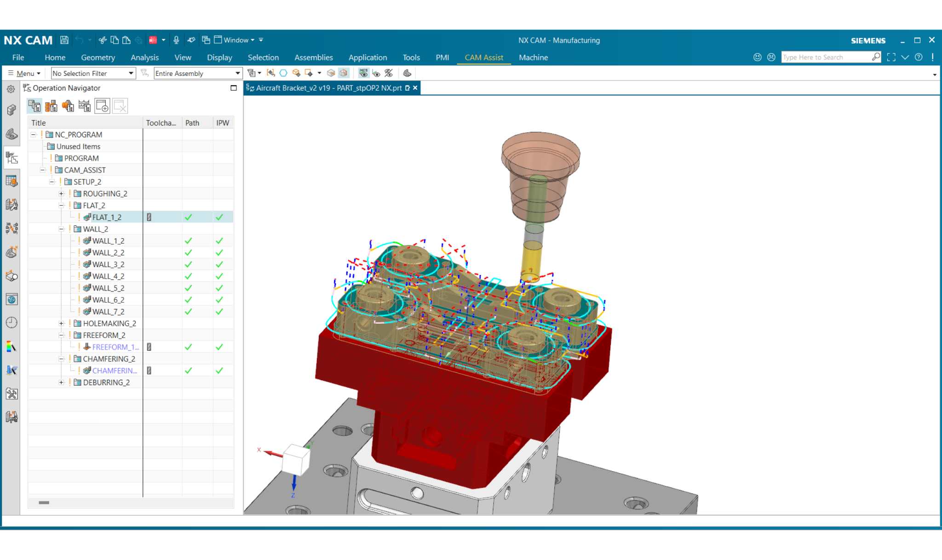Image resolution: width=942 pixels, height=560 pixels.
Task: Switch to the Machine ribbon tab
Action: coord(533,57)
